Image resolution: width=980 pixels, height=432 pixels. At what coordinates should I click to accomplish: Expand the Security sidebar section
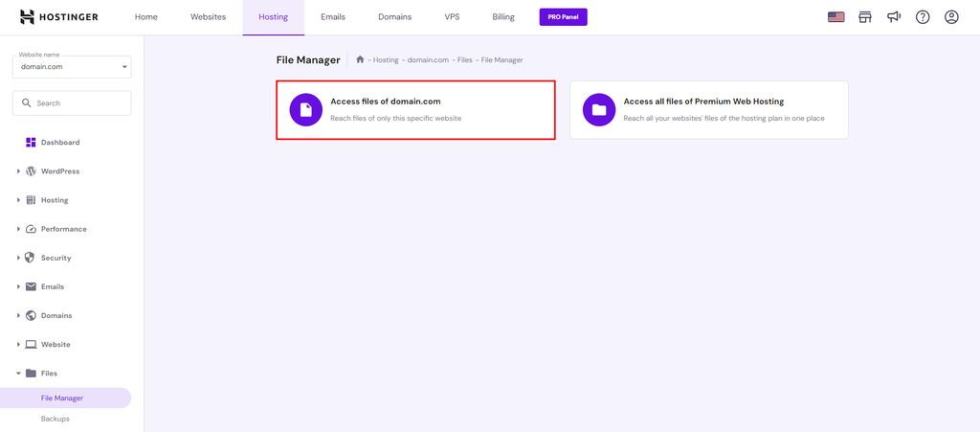[56, 258]
